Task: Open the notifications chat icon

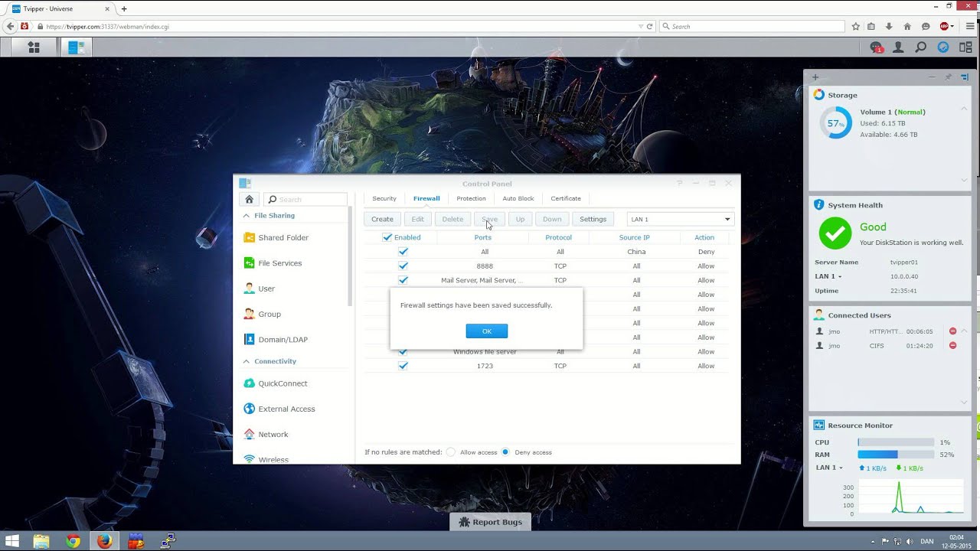Action: click(x=877, y=47)
